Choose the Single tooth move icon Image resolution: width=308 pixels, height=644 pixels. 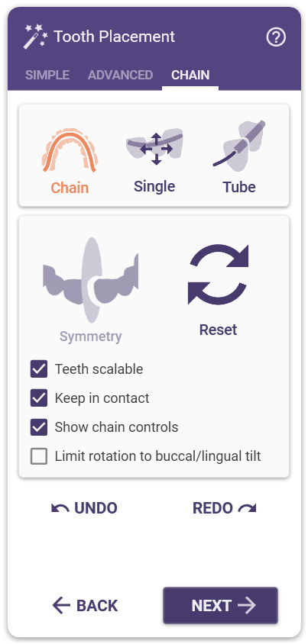pos(154,148)
